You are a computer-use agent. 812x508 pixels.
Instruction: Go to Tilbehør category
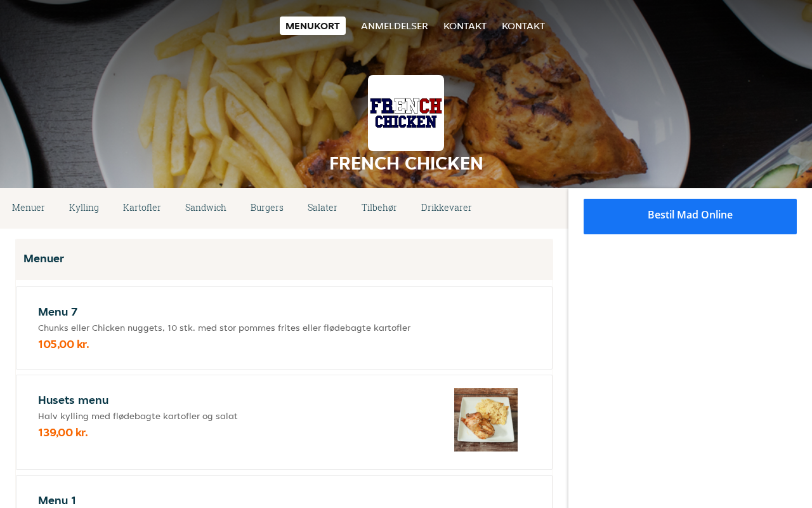click(x=379, y=208)
